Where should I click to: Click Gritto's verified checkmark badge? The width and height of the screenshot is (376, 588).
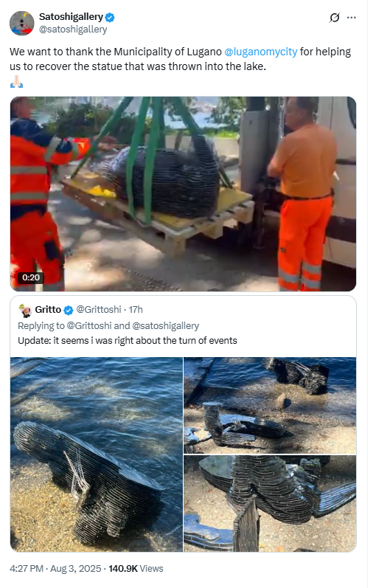tap(69, 310)
